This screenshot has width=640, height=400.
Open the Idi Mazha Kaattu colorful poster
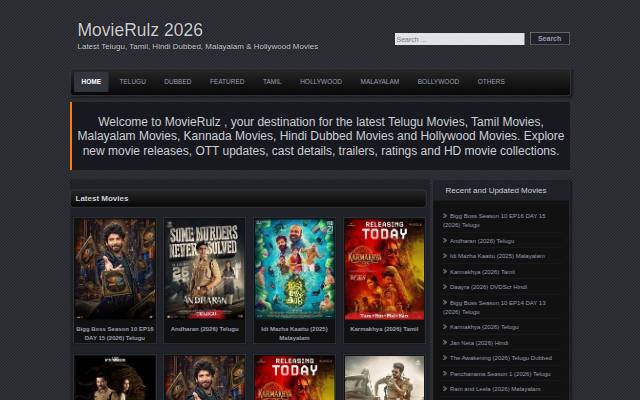tap(294, 269)
